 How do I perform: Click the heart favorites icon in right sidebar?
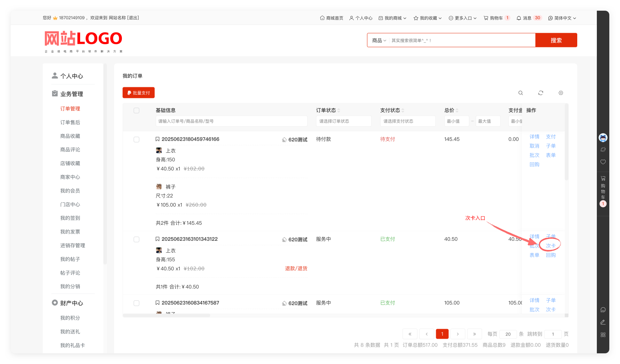603,162
